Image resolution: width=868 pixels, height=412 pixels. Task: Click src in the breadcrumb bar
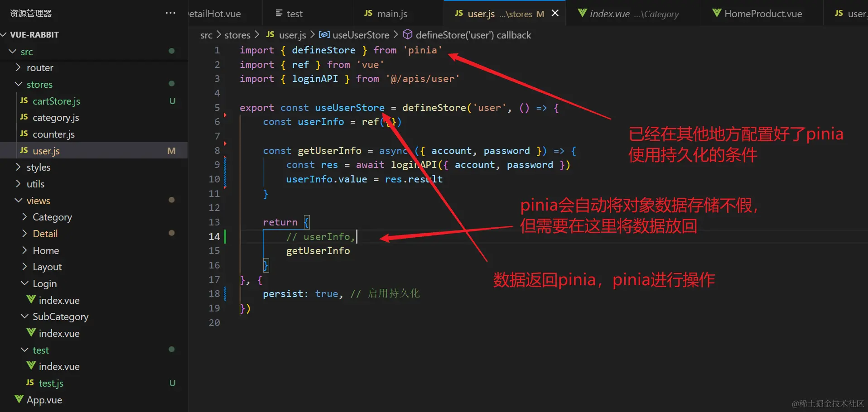tap(206, 35)
